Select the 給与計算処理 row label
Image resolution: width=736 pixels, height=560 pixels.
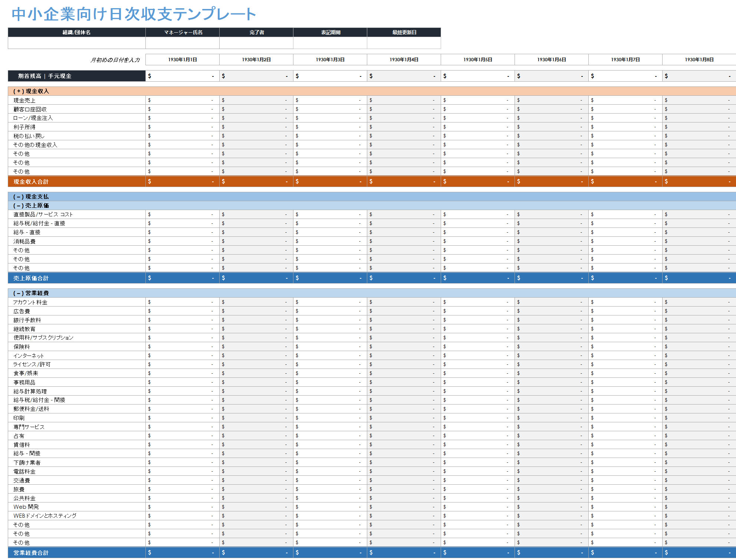77,391
